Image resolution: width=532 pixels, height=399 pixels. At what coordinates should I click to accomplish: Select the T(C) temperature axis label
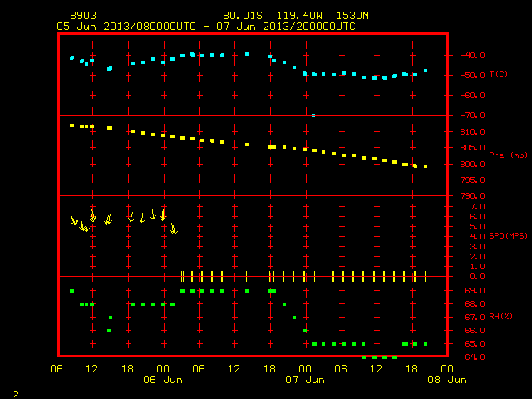[499, 74]
